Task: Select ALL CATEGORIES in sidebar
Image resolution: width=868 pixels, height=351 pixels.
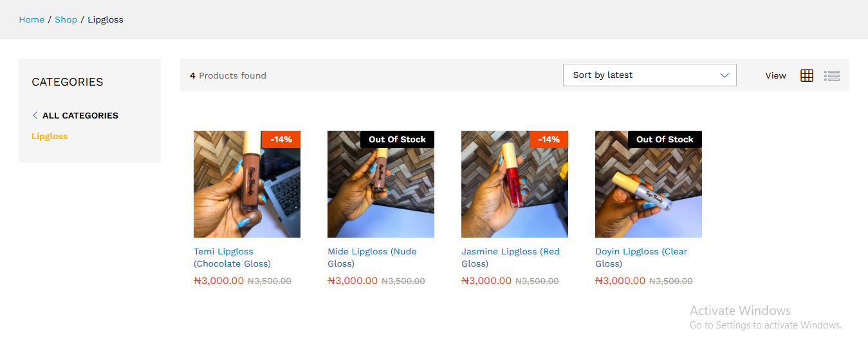Action: point(80,115)
